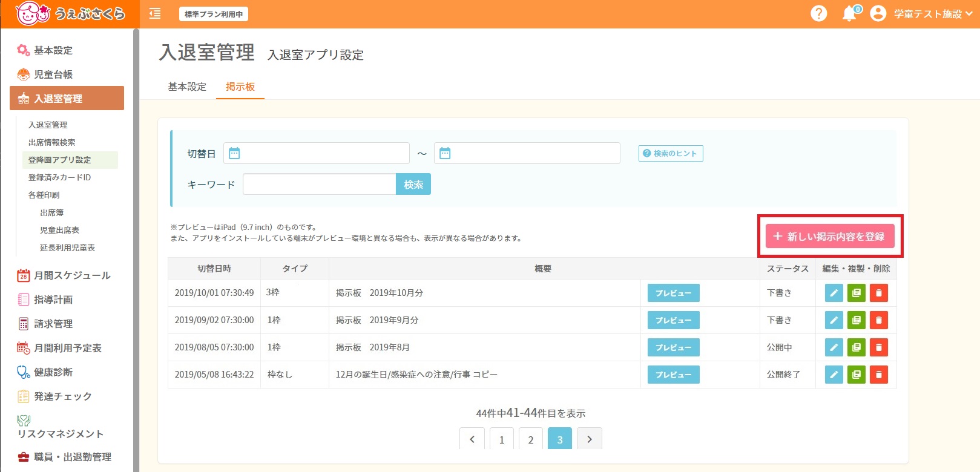Open 児童出席表 print option
The image size is (980, 472).
[x=59, y=230]
